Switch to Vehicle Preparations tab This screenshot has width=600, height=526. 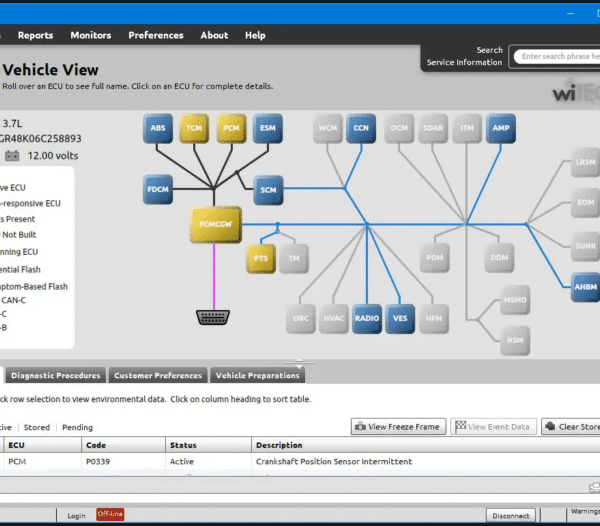[257, 376]
